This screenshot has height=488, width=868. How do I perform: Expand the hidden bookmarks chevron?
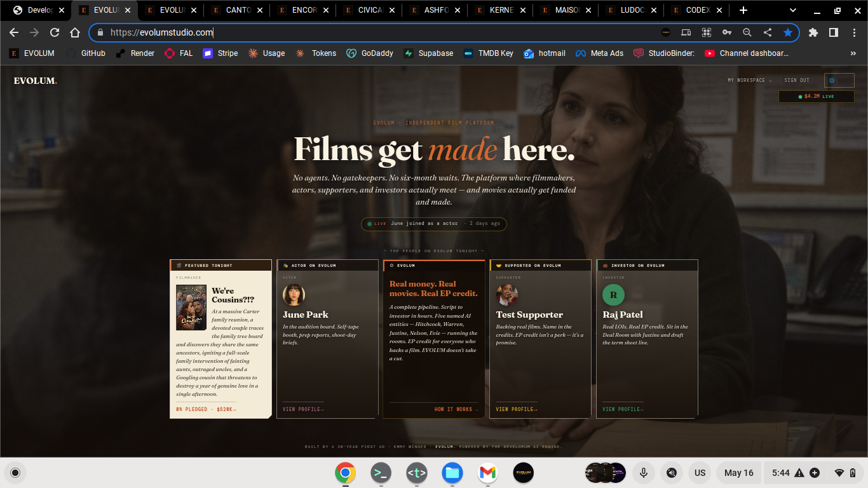tap(853, 53)
